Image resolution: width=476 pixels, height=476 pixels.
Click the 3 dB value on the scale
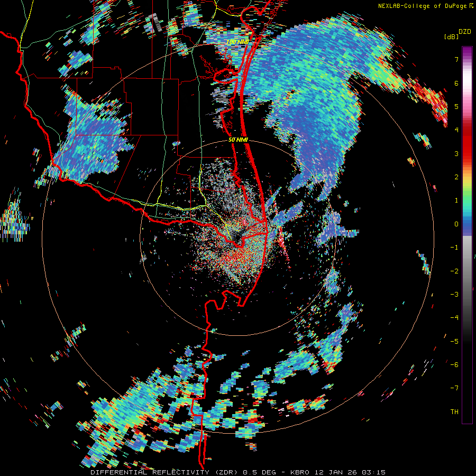456,153
